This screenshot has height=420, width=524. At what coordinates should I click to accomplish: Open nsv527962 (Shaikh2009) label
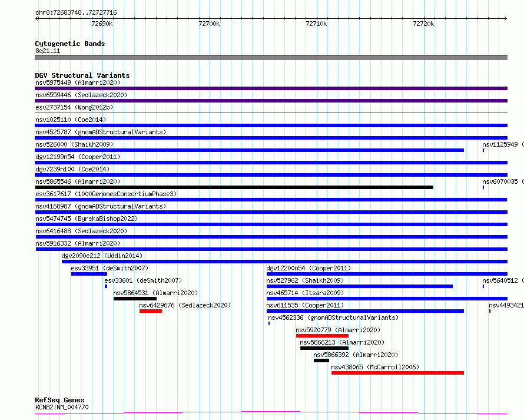click(305, 280)
